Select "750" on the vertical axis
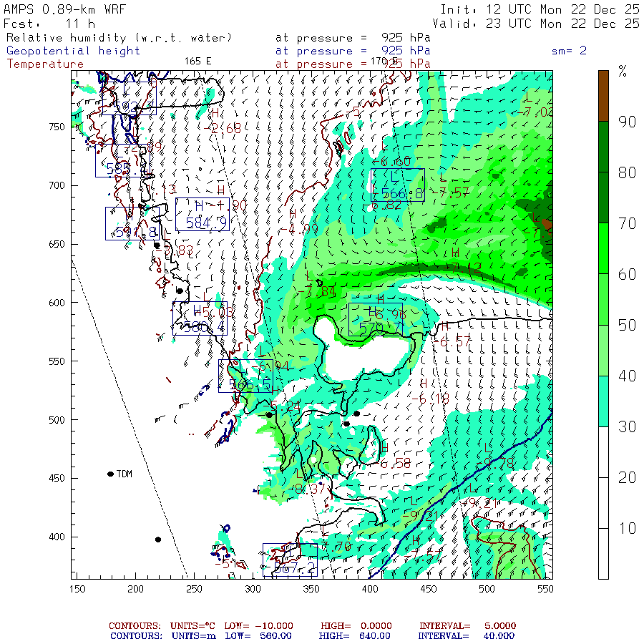This screenshot has width=644, height=644. click(57, 127)
